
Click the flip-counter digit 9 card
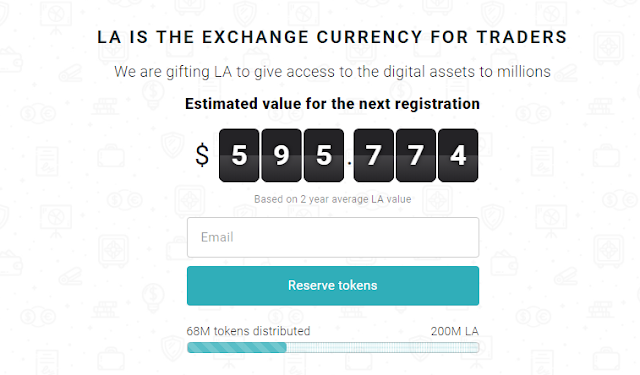click(x=282, y=155)
